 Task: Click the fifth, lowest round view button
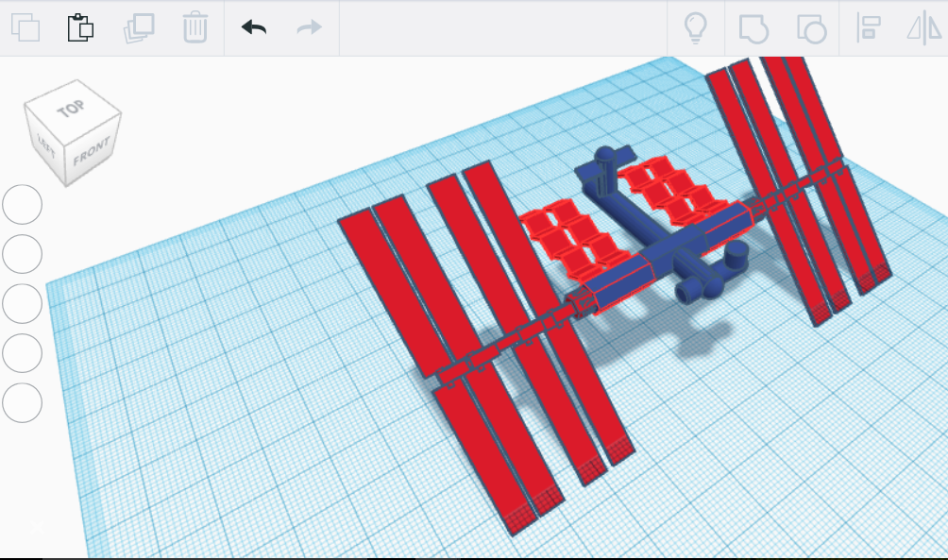[x=23, y=402]
